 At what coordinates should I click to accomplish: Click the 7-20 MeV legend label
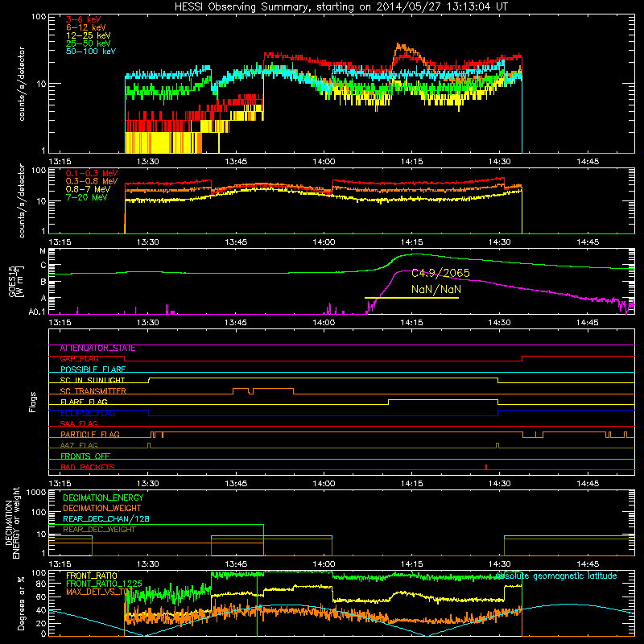[x=87, y=197]
